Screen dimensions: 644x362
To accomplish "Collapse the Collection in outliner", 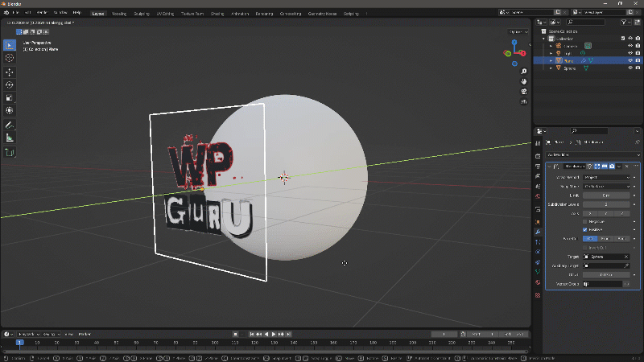I will point(544,39).
